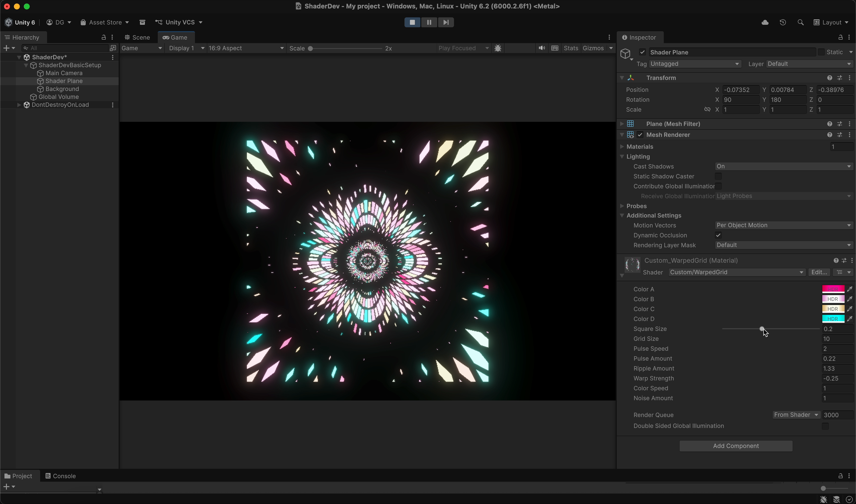Disable the Mesh Renderer component checkbox
This screenshot has height=504, width=856.
pyautogui.click(x=640, y=135)
